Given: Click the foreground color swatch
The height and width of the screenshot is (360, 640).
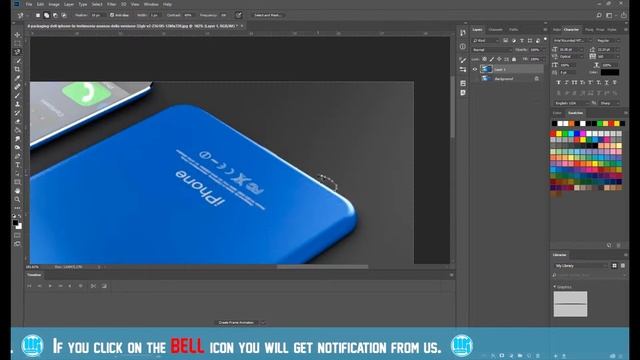Looking at the screenshot, I should coord(16,222).
